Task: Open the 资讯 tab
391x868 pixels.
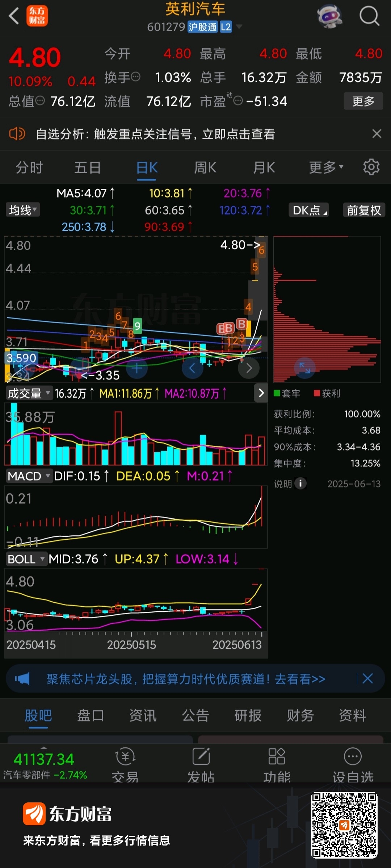Action: coord(143,715)
